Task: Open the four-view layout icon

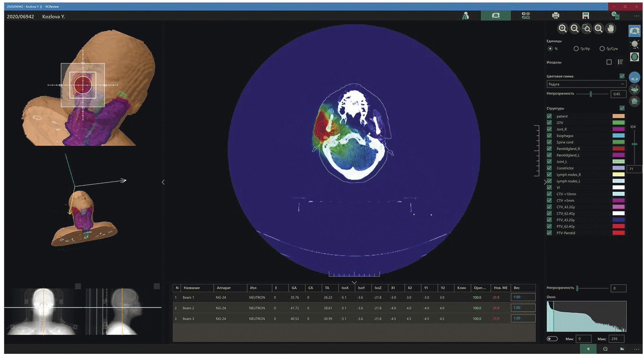Action: 525,15
